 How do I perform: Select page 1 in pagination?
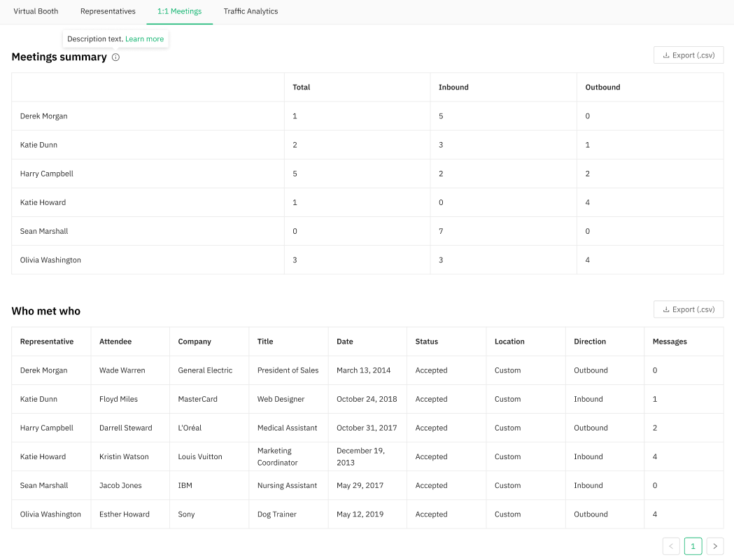(x=693, y=546)
